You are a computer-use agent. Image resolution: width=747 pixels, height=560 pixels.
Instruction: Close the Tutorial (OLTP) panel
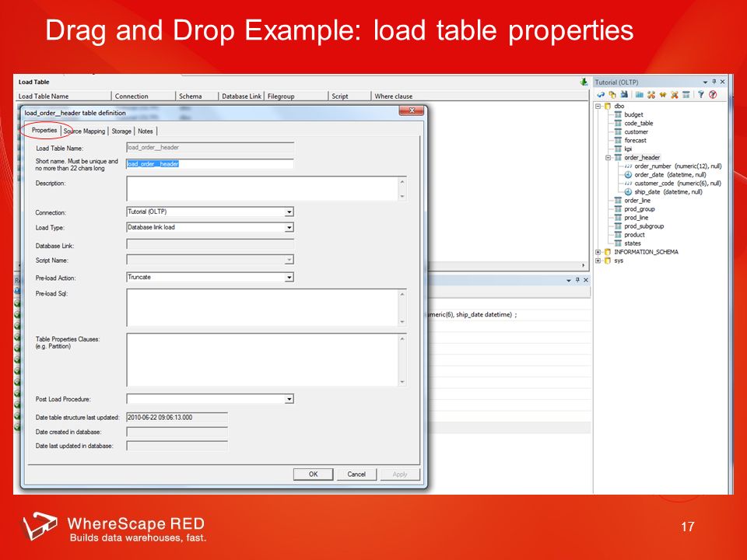pos(723,82)
